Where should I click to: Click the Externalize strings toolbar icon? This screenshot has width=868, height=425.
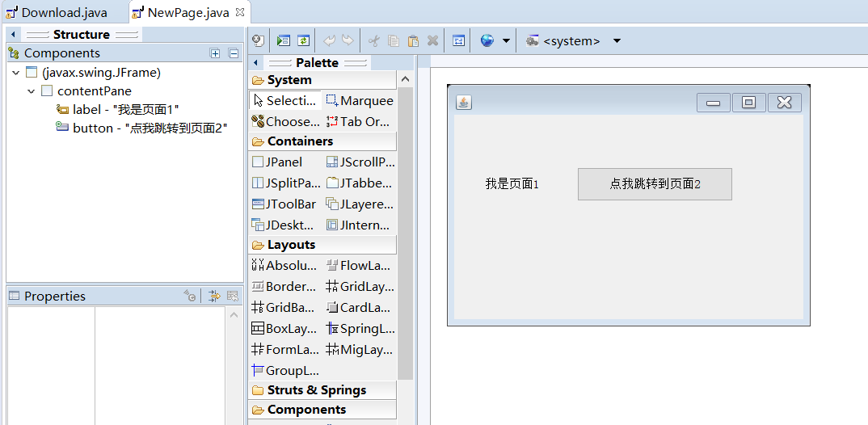click(458, 41)
